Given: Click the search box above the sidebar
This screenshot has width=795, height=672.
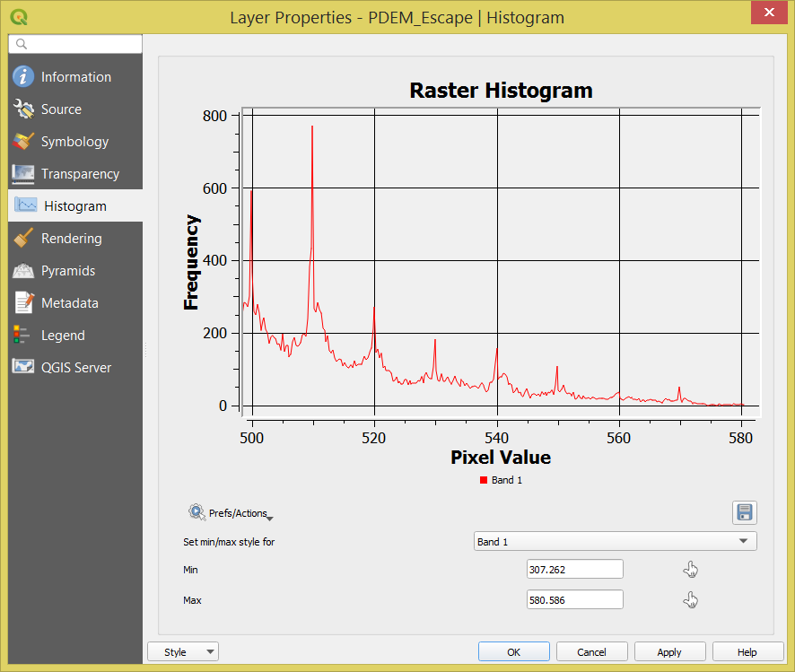Looking at the screenshot, I should pyautogui.click(x=75, y=44).
